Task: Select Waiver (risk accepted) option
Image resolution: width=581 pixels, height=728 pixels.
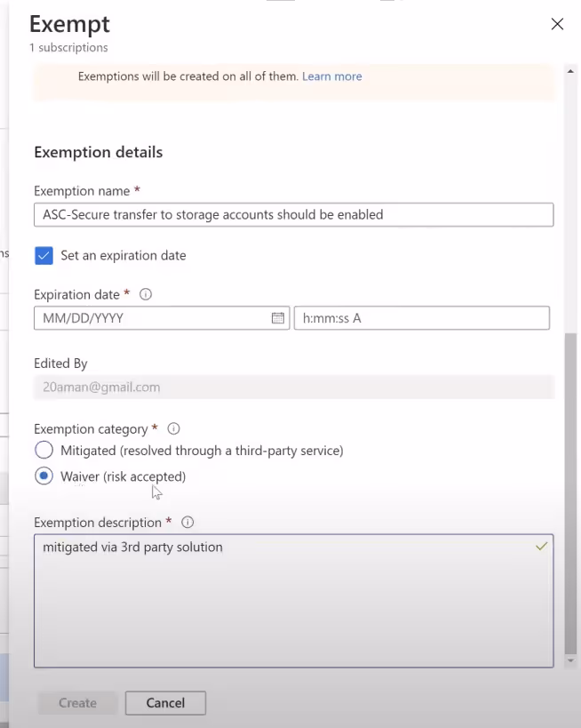Action: pyautogui.click(x=44, y=476)
